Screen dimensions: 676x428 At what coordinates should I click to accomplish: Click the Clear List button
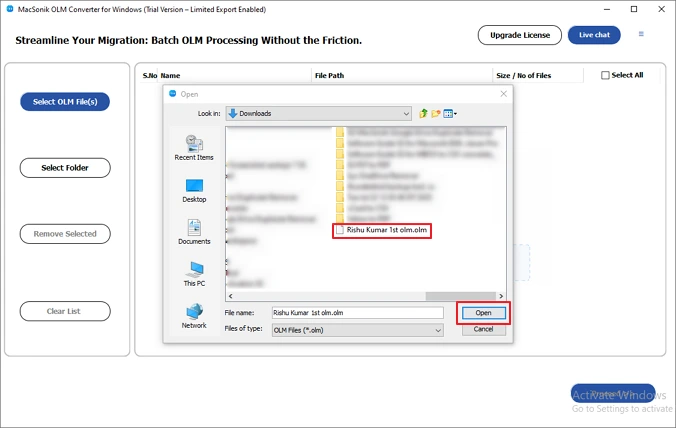click(65, 311)
